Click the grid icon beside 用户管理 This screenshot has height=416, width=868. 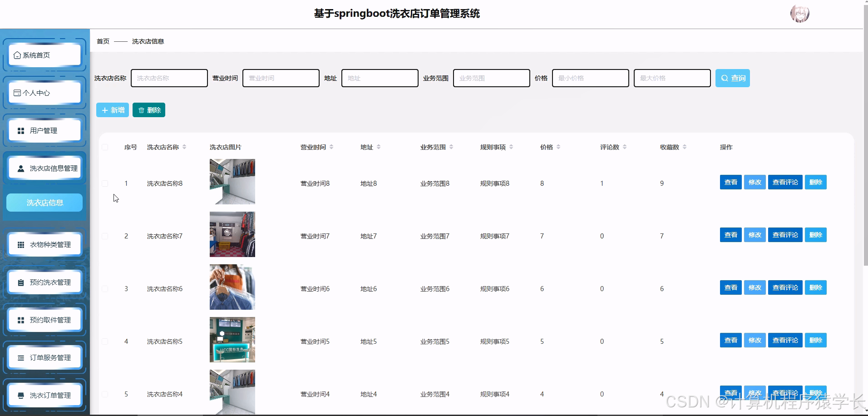[21, 131]
